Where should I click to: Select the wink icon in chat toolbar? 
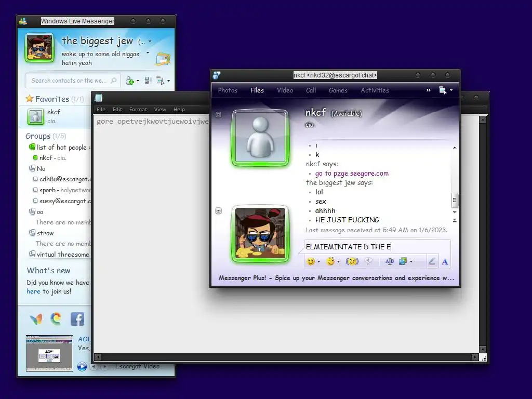tap(330, 261)
